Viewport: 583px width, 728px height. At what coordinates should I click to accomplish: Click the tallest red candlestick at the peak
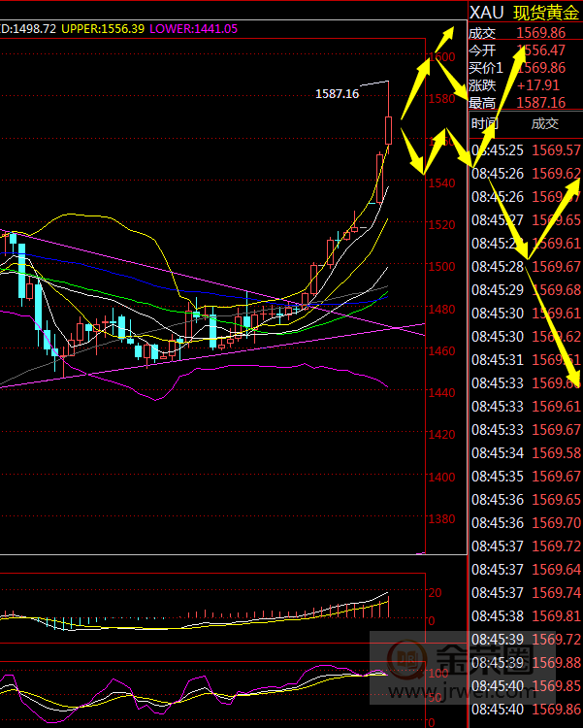click(388, 129)
